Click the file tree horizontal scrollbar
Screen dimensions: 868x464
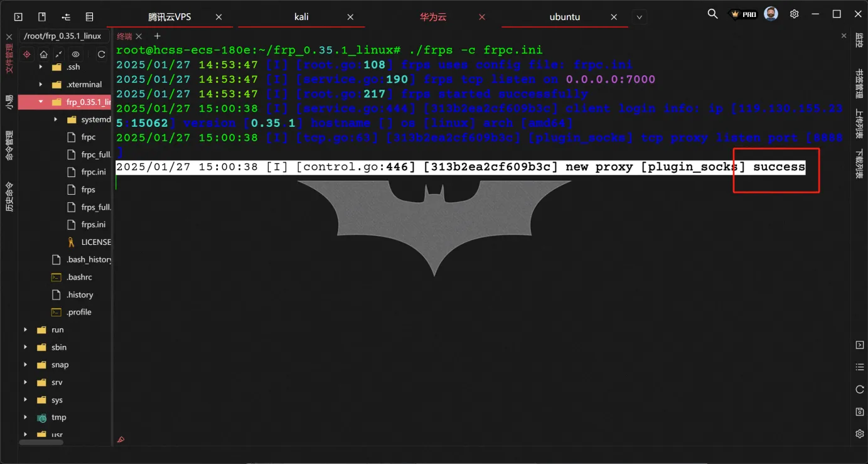tap(41, 443)
